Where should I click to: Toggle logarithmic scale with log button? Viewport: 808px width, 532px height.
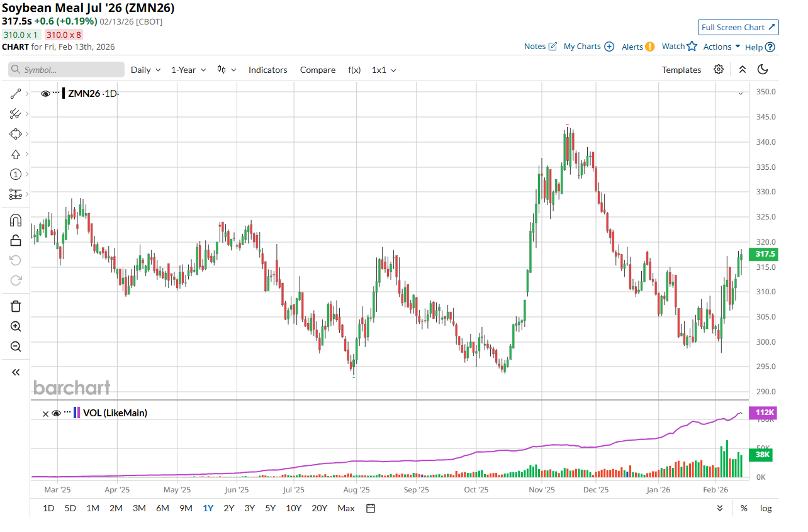[766, 508]
